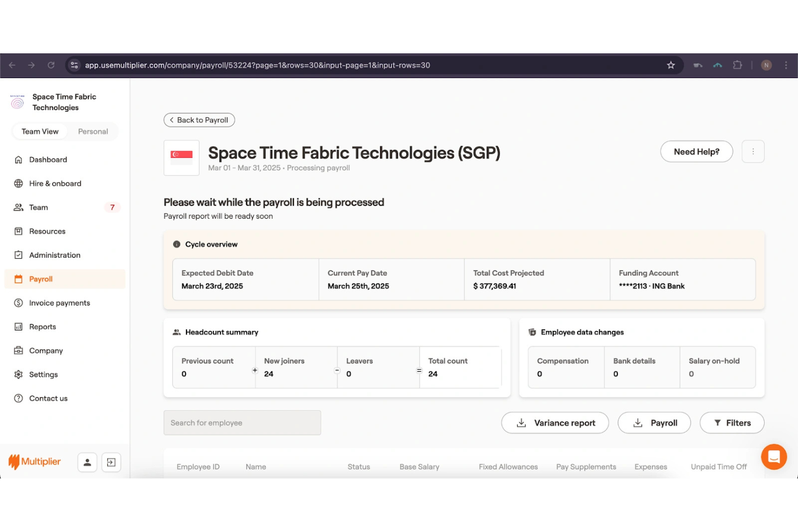The image size is (798, 532).
Task: Open the Filters button
Action: 732,423
